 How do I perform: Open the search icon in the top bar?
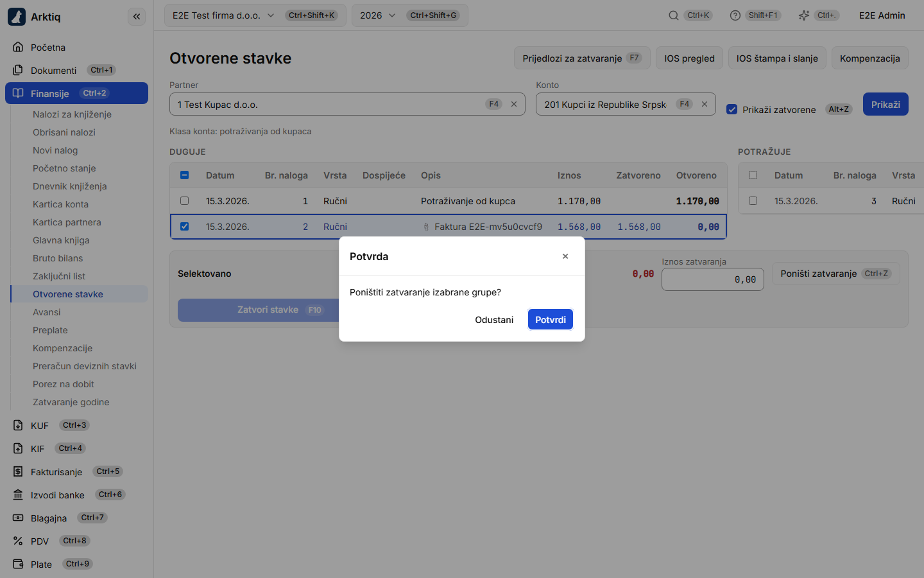(674, 15)
